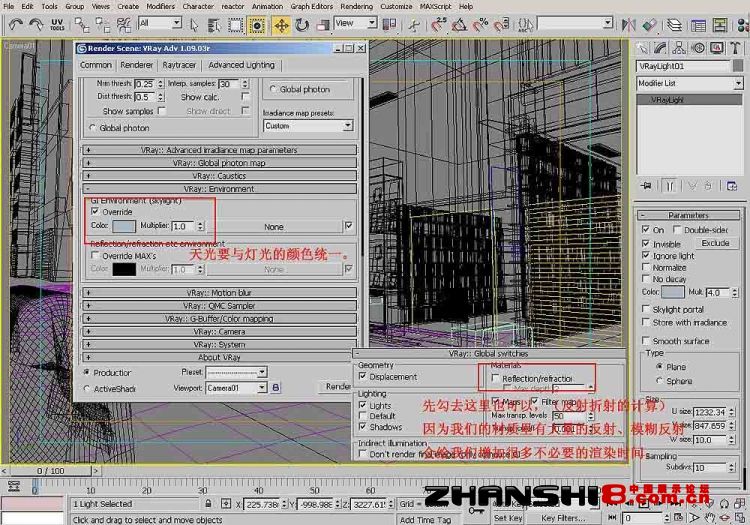Pick the GI skylight color swatch
The image size is (750, 525).
[x=124, y=225]
